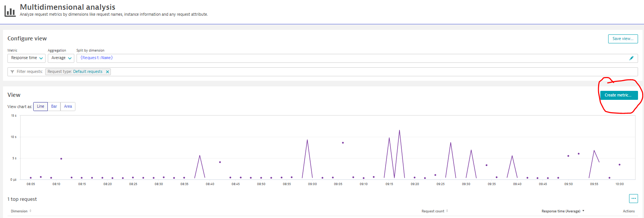Remove the Default requests filter tag
Image resolution: width=644 pixels, height=218 pixels.
click(x=108, y=72)
